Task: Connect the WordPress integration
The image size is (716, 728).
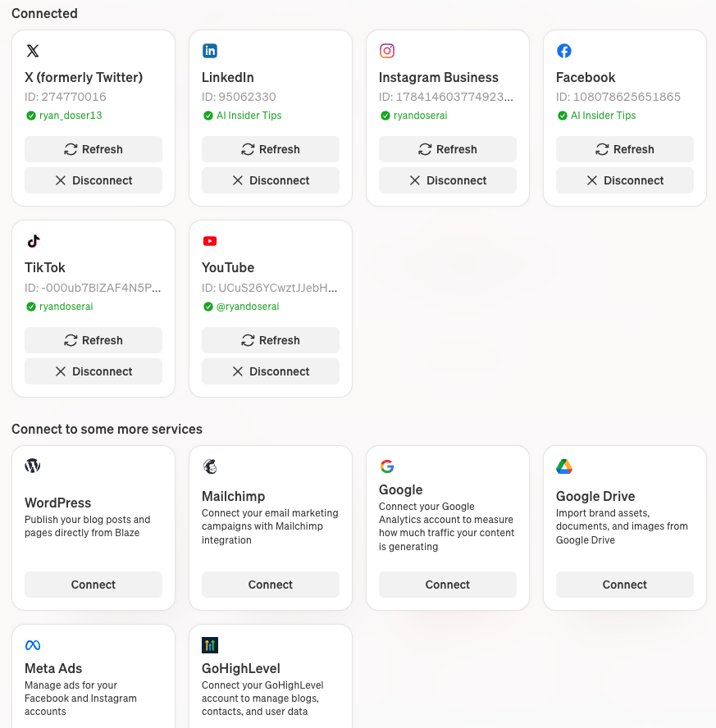Action: click(93, 585)
